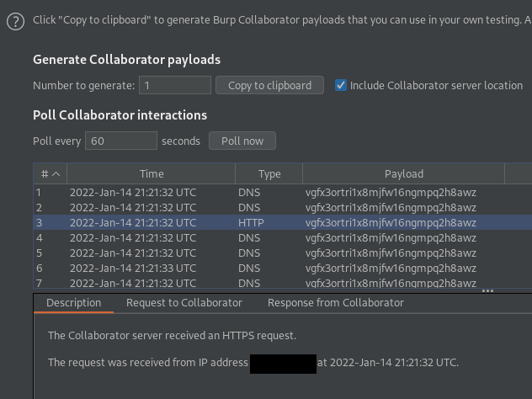Click payload value in row 1
Viewport: 532px width, 399px height.
click(391, 193)
